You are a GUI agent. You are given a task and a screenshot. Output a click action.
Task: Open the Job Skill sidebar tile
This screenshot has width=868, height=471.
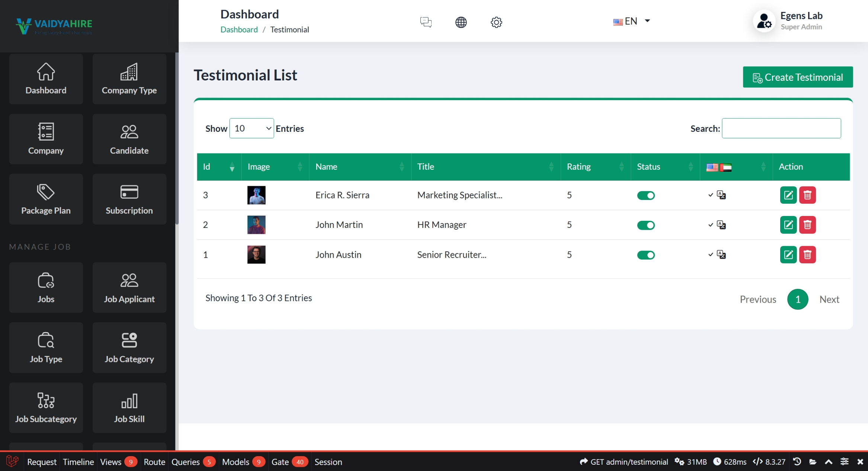coord(129,408)
